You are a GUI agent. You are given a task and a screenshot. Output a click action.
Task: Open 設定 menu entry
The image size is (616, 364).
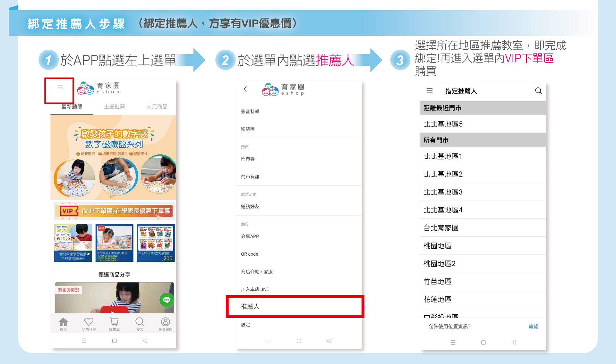click(298, 325)
